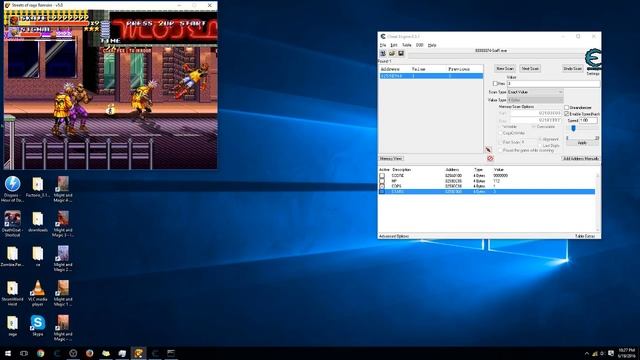This screenshot has height=360, width=640.
Task: Click the save floppy disk icon in Cheat Engine
Action: point(401,53)
